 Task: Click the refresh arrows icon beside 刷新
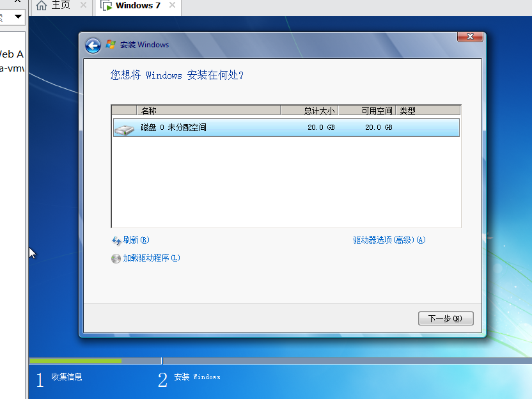pos(116,240)
